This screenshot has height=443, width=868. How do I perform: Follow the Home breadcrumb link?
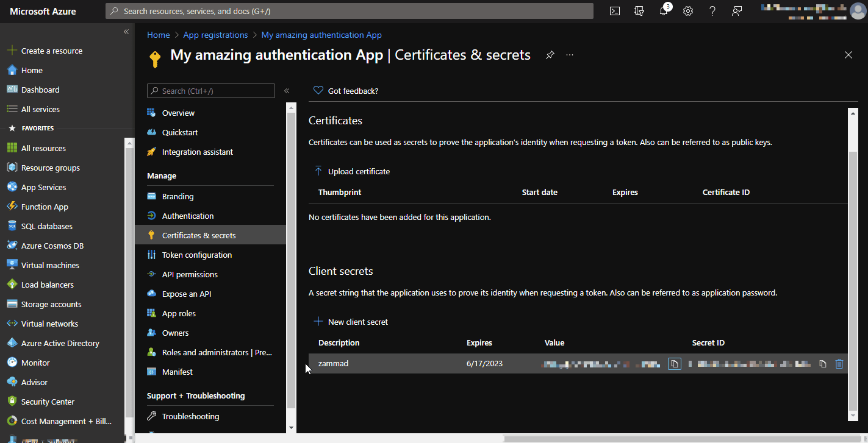pyautogui.click(x=159, y=35)
